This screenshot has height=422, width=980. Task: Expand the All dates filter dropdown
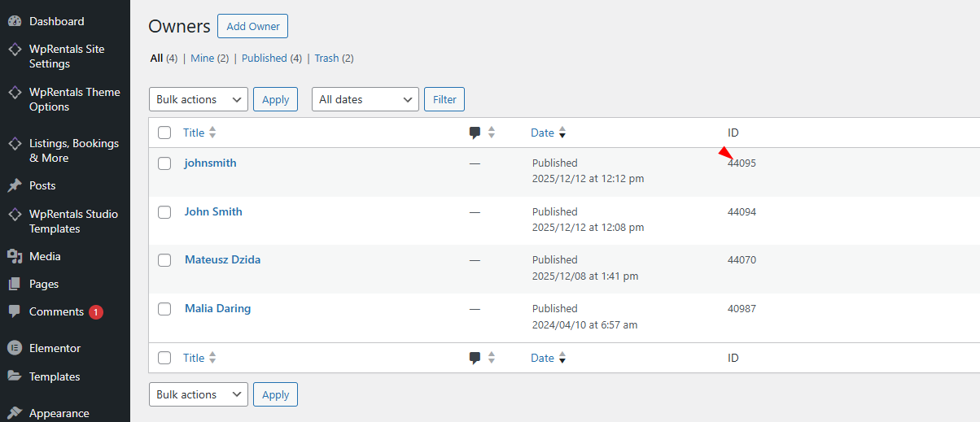pyautogui.click(x=365, y=99)
